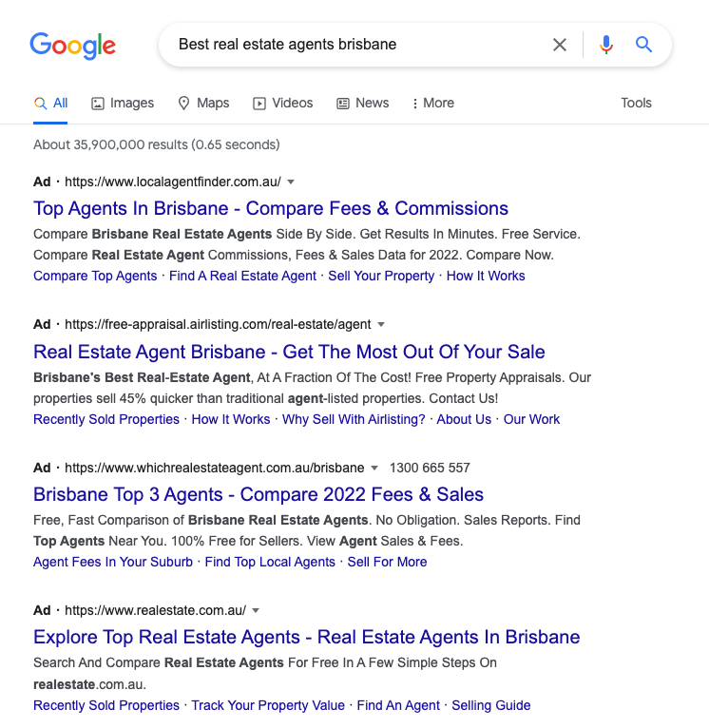Select the All results tab
This screenshot has width=709, height=728.
[x=50, y=103]
